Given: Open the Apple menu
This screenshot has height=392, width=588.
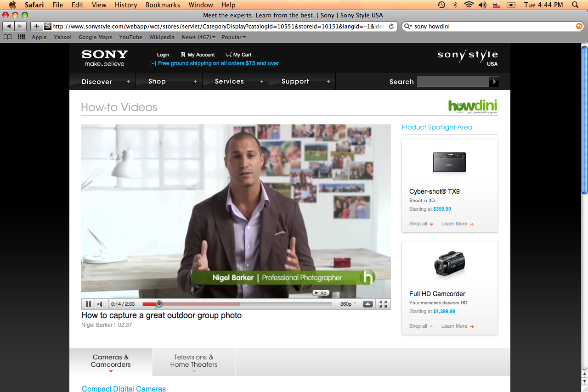Looking at the screenshot, I should point(12,5).
